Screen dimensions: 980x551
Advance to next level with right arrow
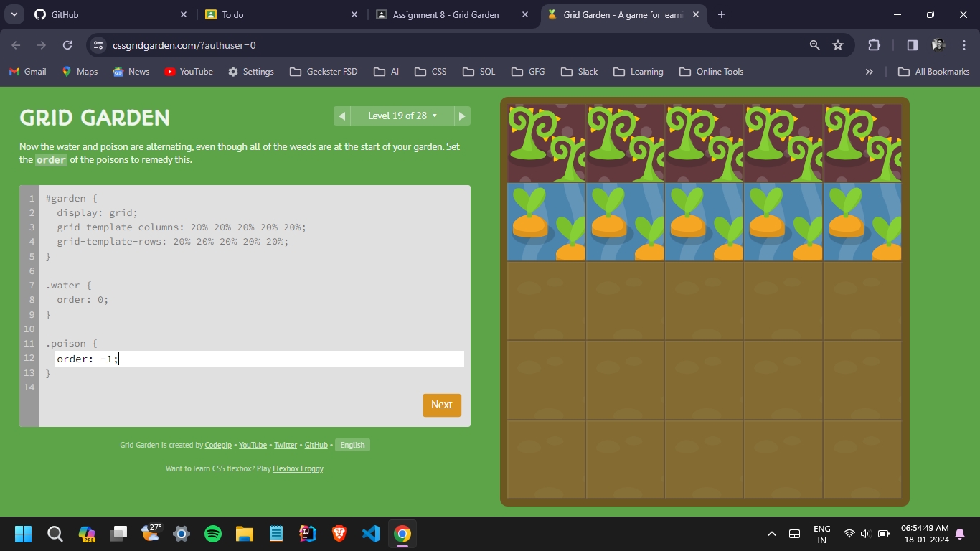(462, 116)
